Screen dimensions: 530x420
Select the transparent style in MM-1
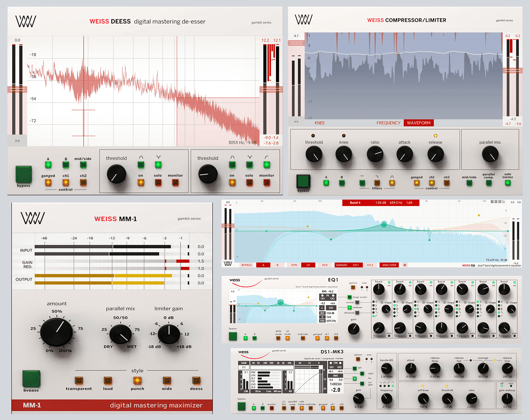pos(79,380)
